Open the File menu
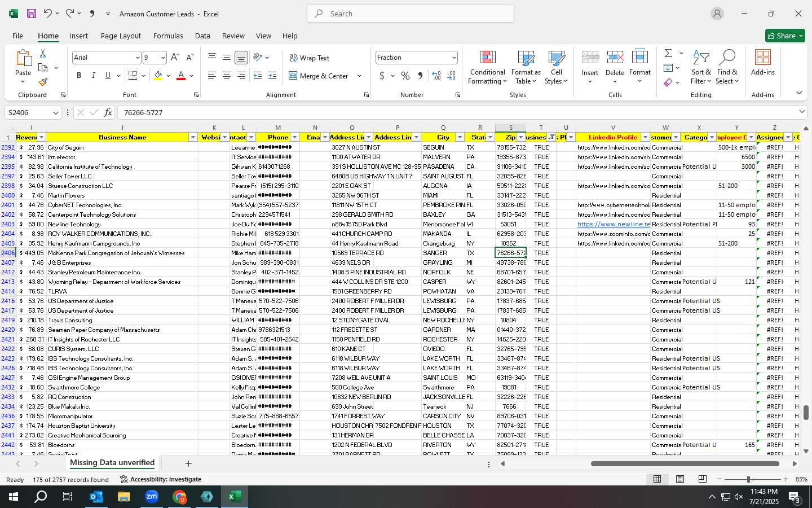This screenshot has height=508, width=812. pos(17,36)
